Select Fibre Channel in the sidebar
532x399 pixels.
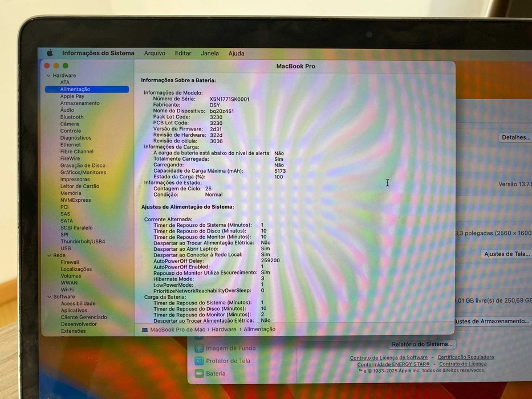(76, 152)
